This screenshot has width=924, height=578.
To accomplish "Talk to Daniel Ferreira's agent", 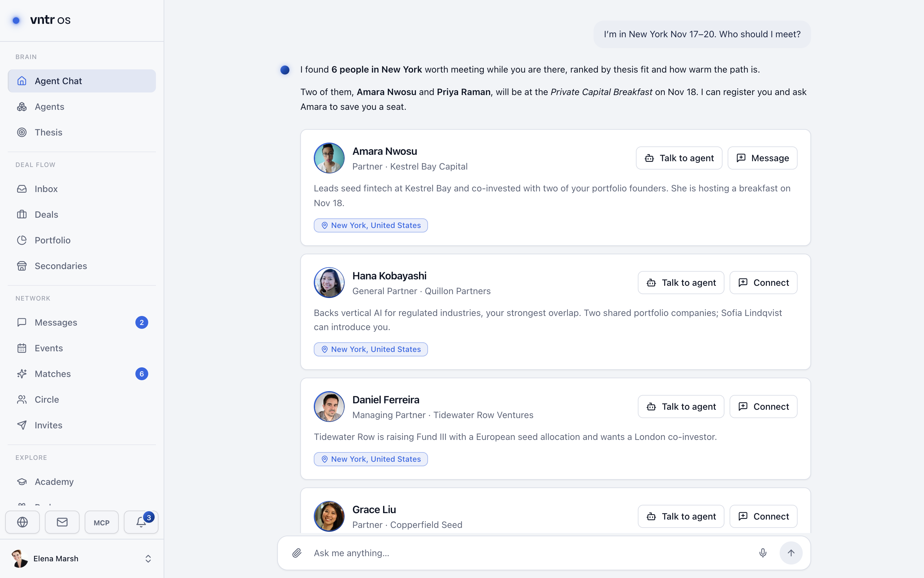I will (681, 406).
